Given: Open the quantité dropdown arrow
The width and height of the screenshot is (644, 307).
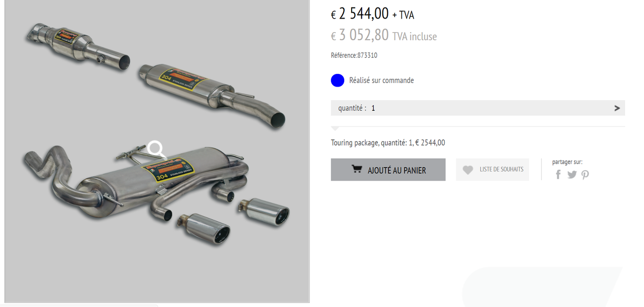Looking at the screenshot, I should click(617, 108).
